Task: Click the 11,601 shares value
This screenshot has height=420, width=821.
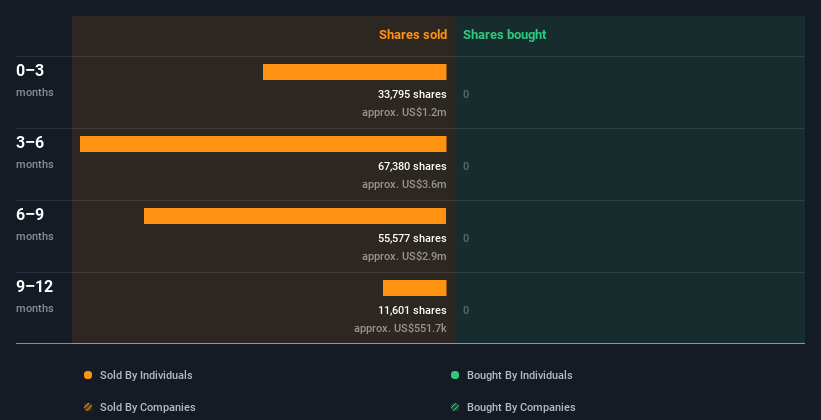Action: (412, 310)
